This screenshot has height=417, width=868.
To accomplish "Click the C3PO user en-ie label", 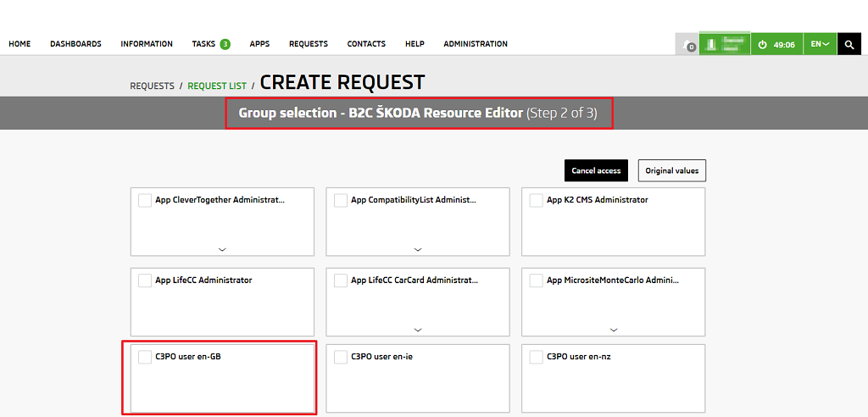I will 382,357.
